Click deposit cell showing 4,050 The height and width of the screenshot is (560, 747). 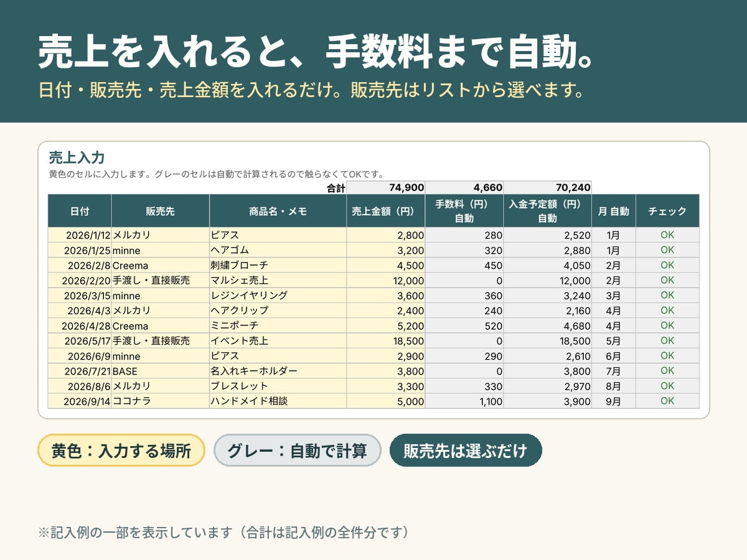coord(548,265)
